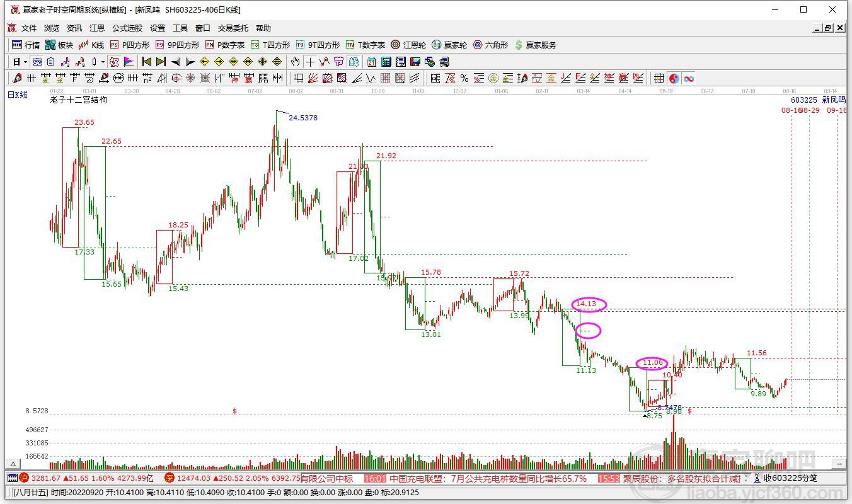
Task: Select the hand pan tool
Action: click(x=295, y=62)
